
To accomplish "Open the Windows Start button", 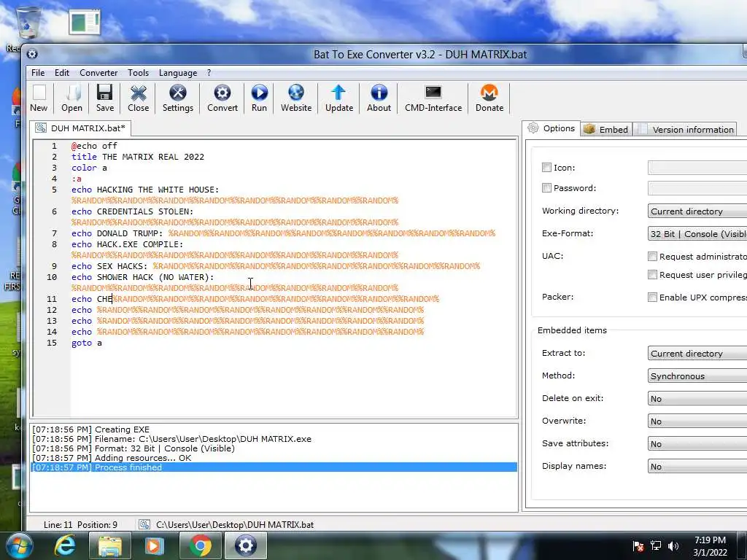I will point(18,545).
